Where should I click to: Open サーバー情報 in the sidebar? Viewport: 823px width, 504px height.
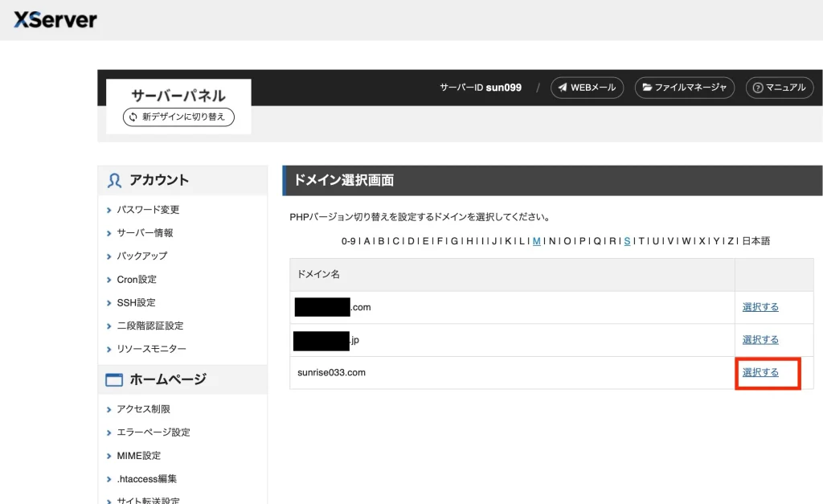click(x=145, y=232)
